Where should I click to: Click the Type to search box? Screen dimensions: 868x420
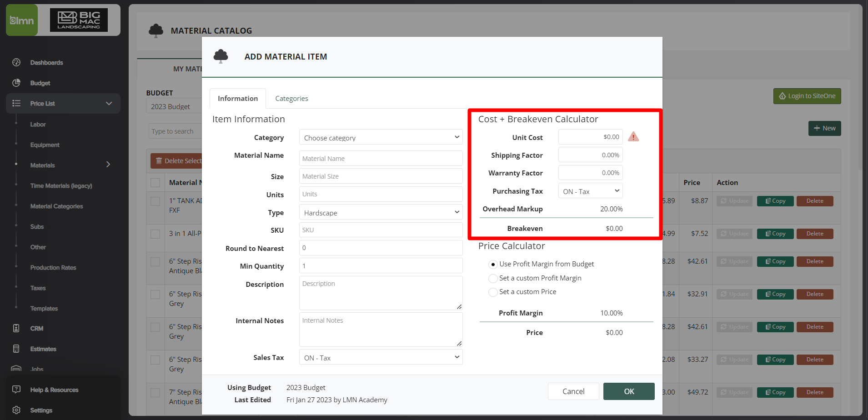pyautogui.click(x=176, y=131)
